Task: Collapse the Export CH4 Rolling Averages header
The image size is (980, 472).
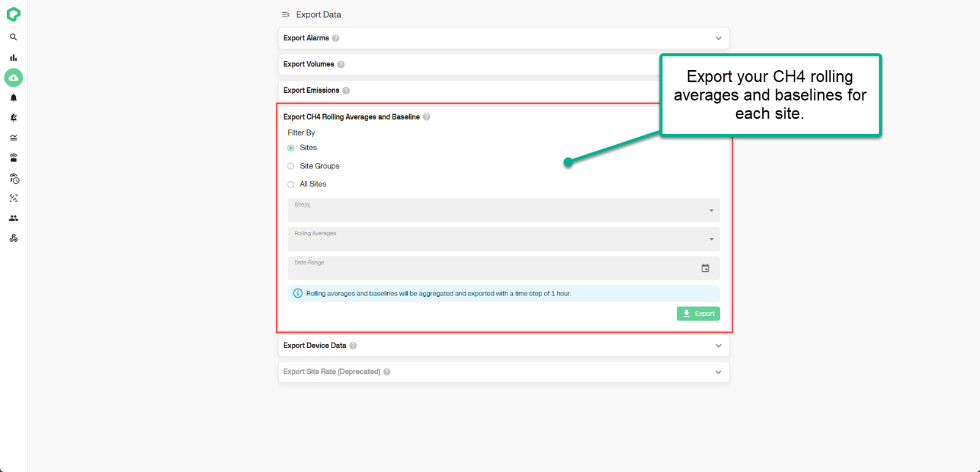Action: pos(470,117)
